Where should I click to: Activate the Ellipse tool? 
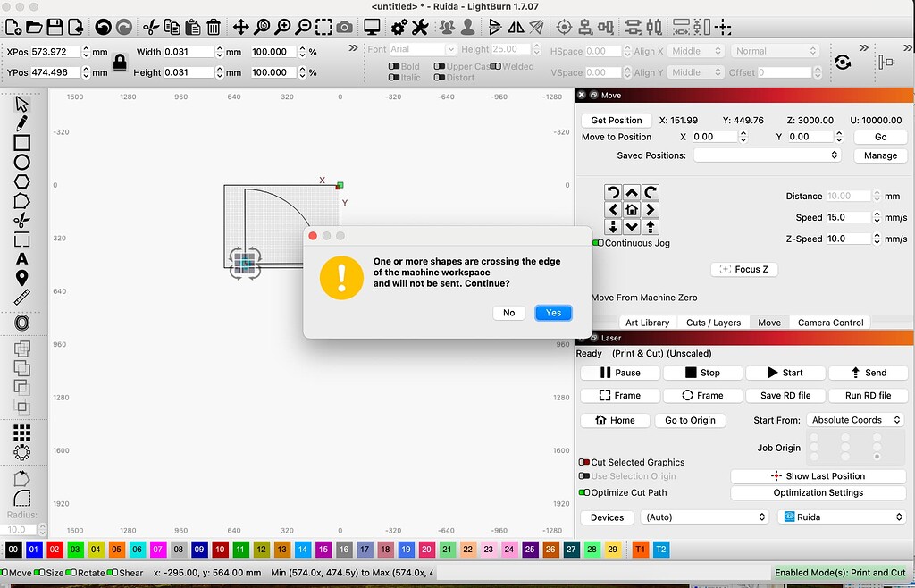21,161
